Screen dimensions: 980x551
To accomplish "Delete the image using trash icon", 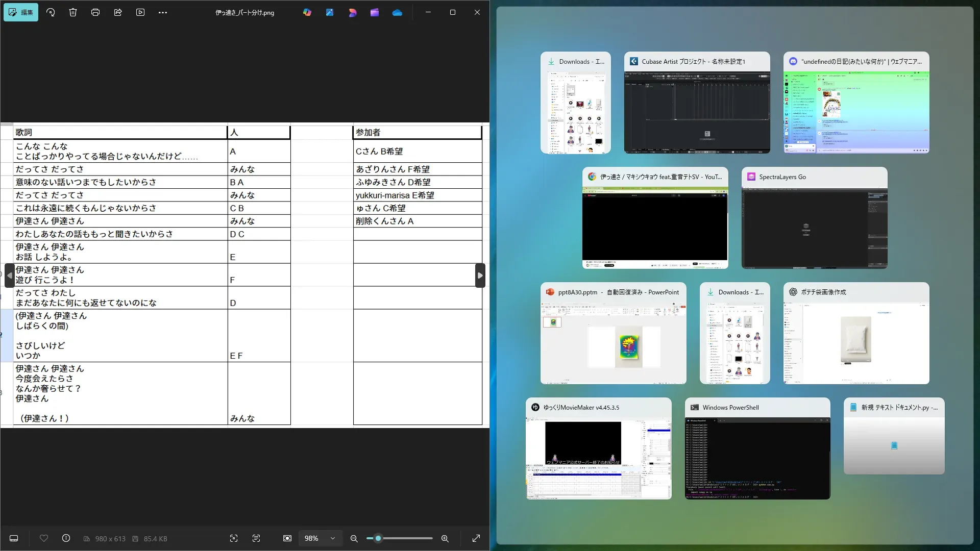I will pyautogui.click(x=73, y=12).
